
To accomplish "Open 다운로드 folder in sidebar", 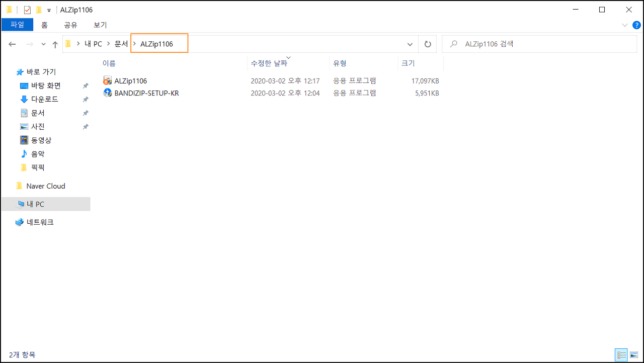I will click(44, 99).
